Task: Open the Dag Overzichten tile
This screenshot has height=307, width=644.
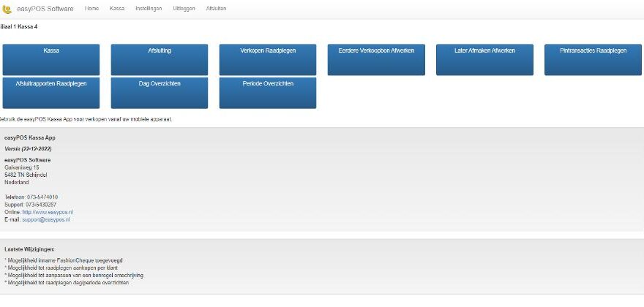Action: click(x=160, y=93)
